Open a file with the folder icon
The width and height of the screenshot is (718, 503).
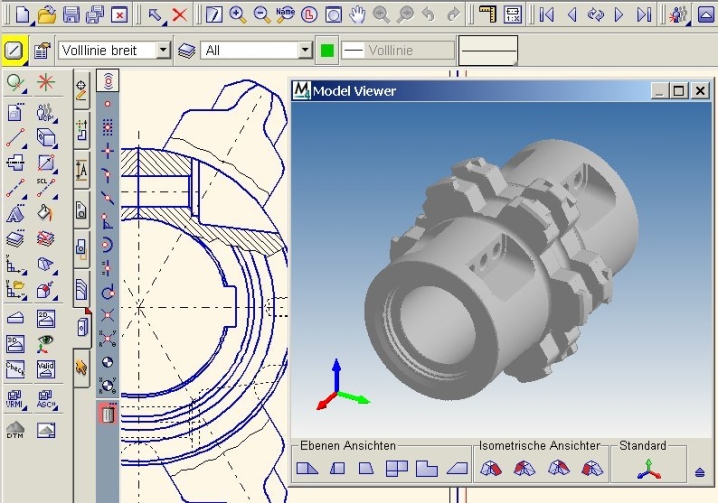coord(46,14)
